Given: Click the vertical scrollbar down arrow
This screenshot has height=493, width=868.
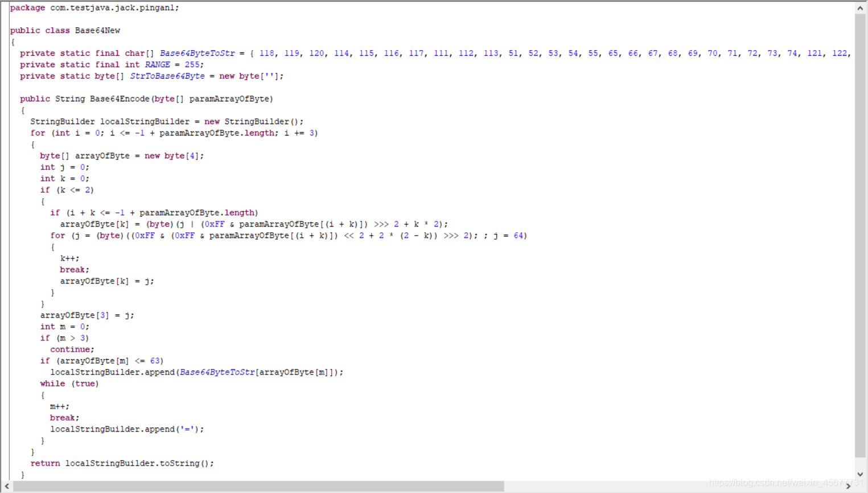Looking at the screenshot, I should pyautogui.click(x=860, y=474).
